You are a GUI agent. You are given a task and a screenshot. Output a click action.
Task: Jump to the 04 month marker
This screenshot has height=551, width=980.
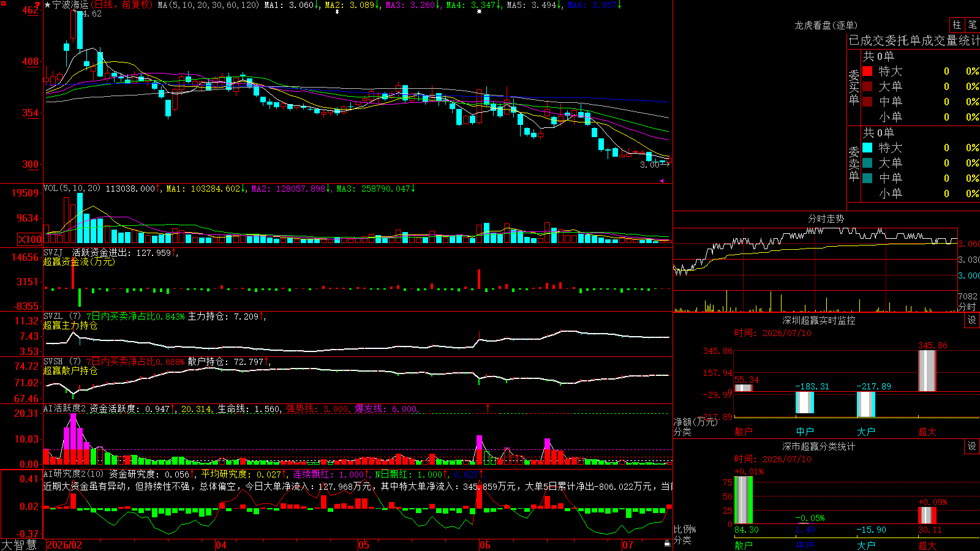pos(221,545)
